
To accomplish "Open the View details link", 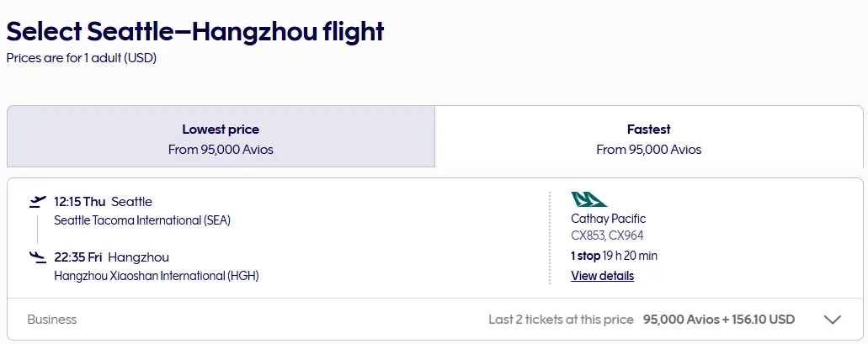I will click(x=602, y=276).
